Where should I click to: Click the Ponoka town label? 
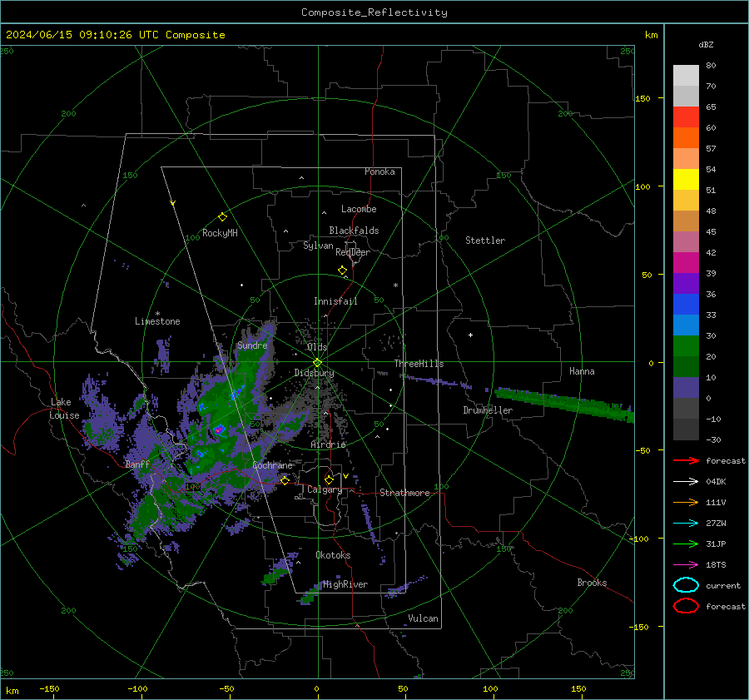[x=379, y=171]
